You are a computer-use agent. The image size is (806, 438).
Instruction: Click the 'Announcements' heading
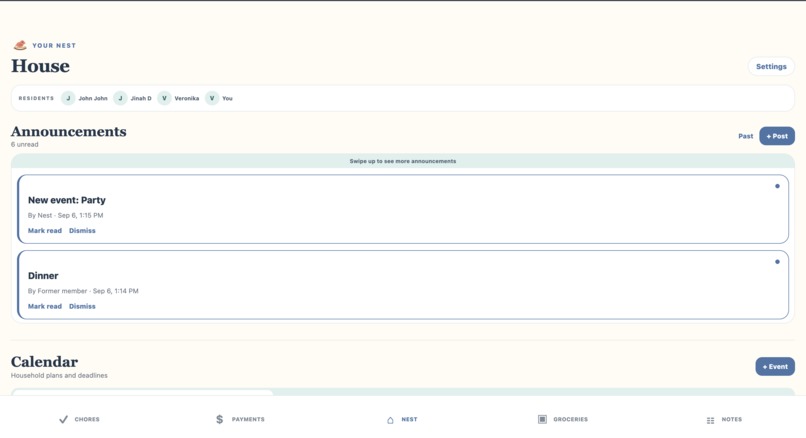[x=69, y=132]
